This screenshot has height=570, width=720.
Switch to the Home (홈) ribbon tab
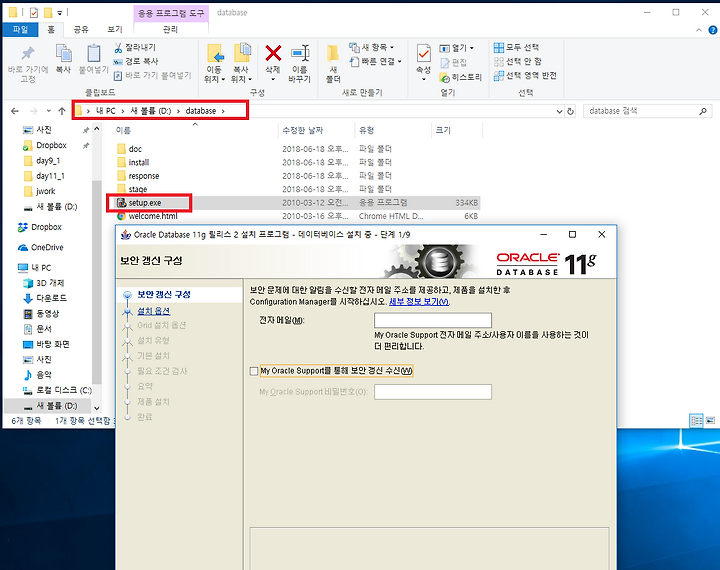(51, 29)
